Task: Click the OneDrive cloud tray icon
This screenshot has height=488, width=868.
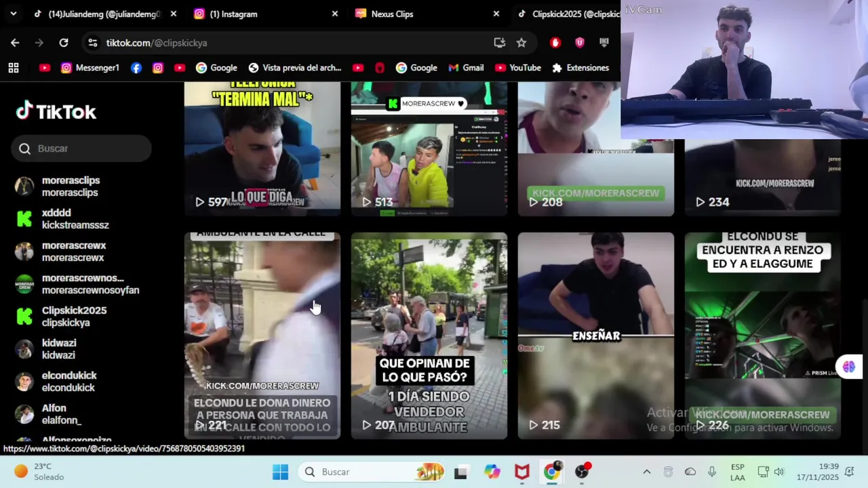Action: click(x=690, y=472)
